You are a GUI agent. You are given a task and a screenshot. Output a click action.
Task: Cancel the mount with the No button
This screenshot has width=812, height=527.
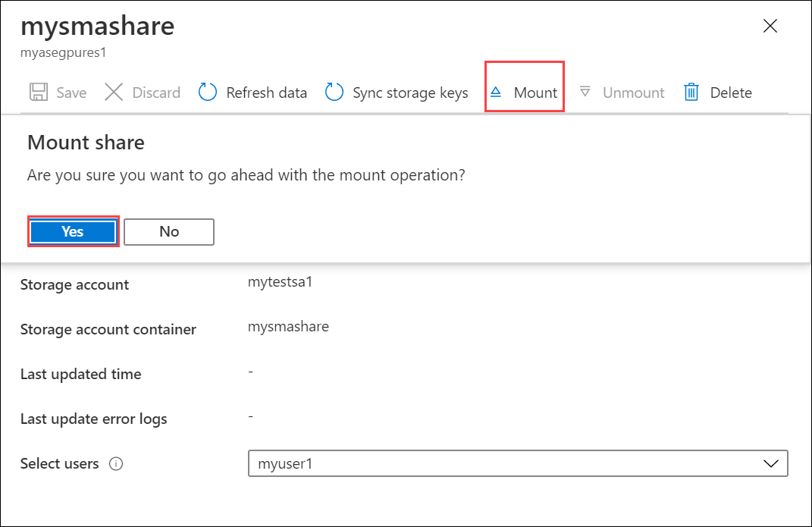169,232
